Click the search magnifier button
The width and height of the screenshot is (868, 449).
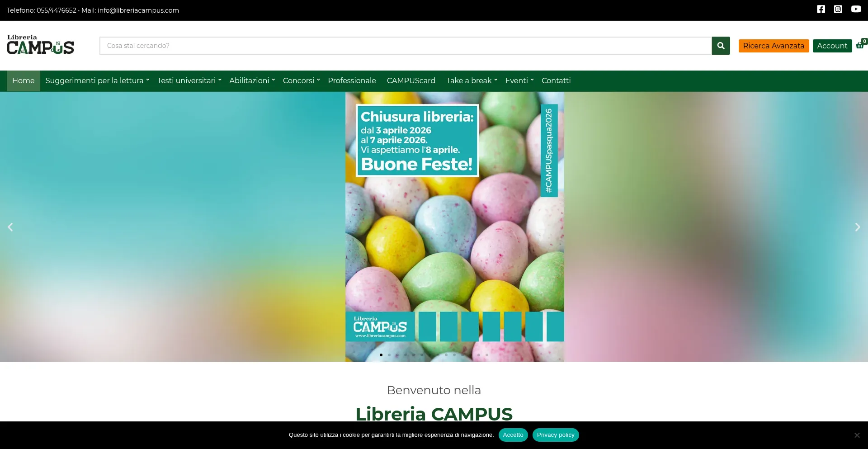point(721,46)
